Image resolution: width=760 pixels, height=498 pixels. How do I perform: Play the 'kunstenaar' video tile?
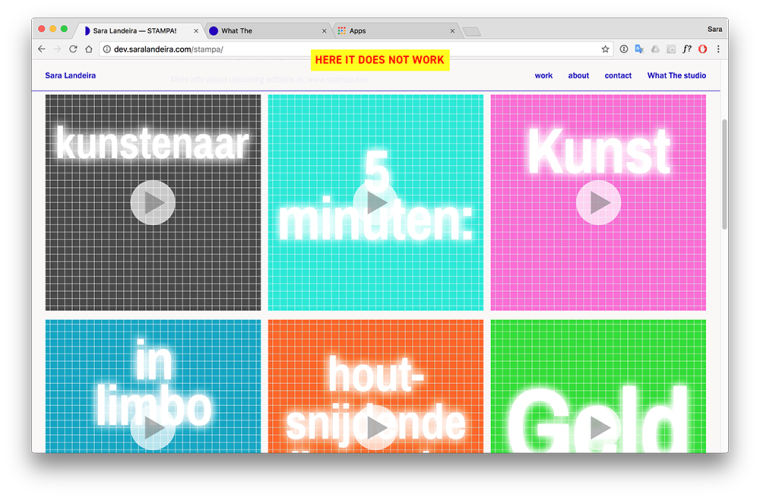153,203
